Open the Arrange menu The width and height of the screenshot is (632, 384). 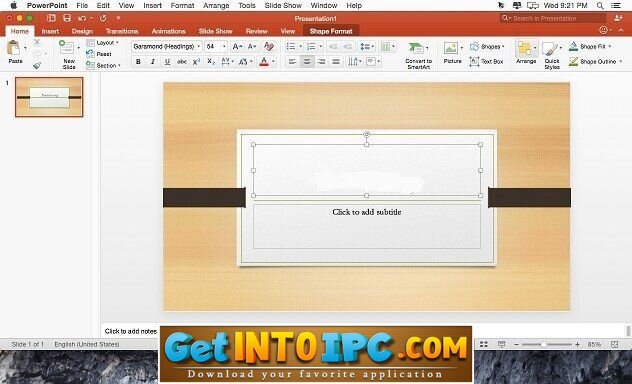pos(526,52)
